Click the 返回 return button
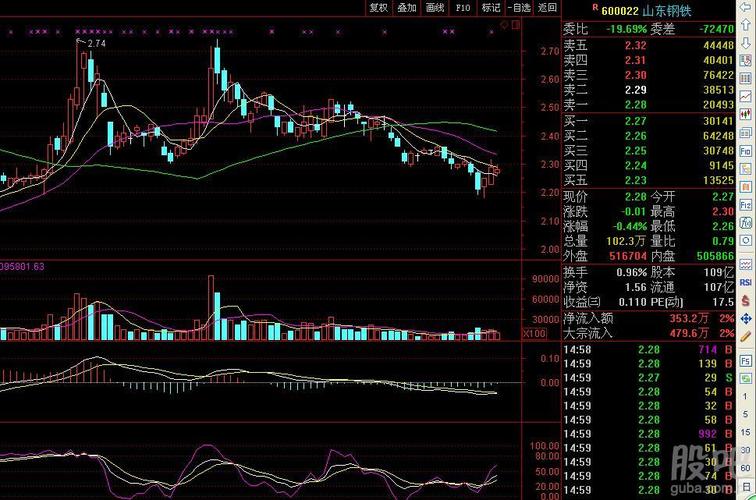The width and height of the screenshot is (756, 500). point(547,7)
